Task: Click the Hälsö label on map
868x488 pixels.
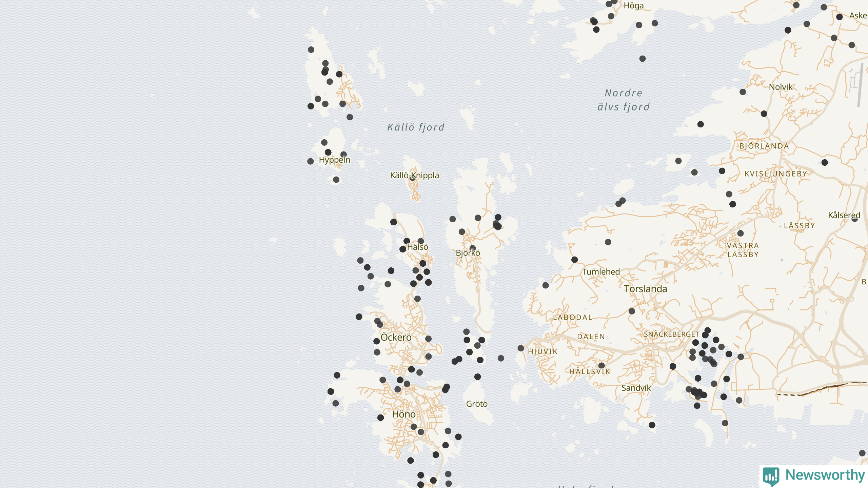Action: [418, 247]
